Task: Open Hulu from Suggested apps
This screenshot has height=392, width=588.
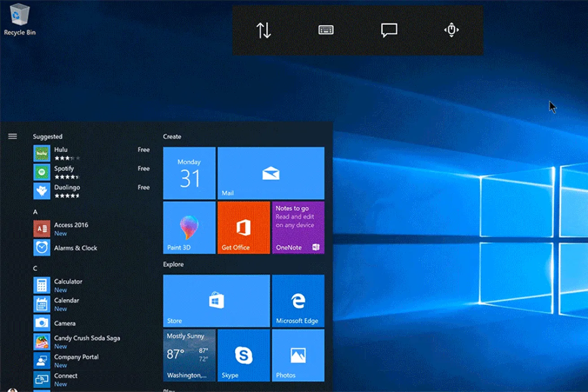Action: coord(61,153)
